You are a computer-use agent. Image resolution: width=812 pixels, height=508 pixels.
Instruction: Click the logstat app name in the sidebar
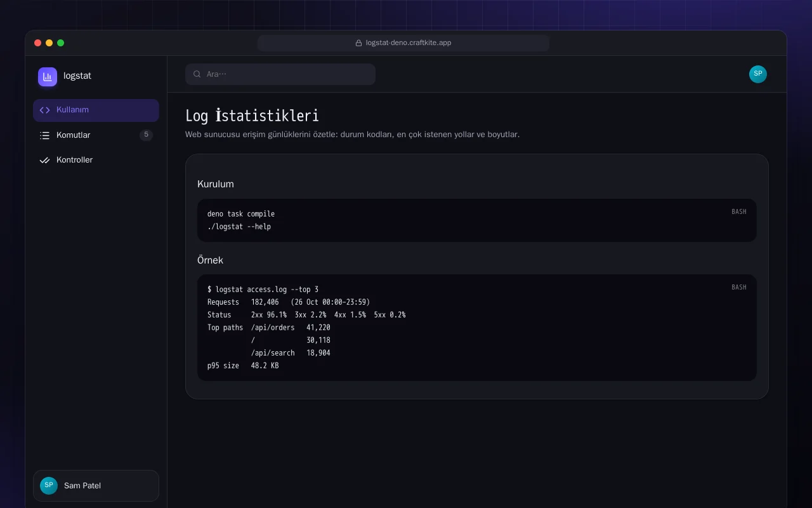[77, 76]
